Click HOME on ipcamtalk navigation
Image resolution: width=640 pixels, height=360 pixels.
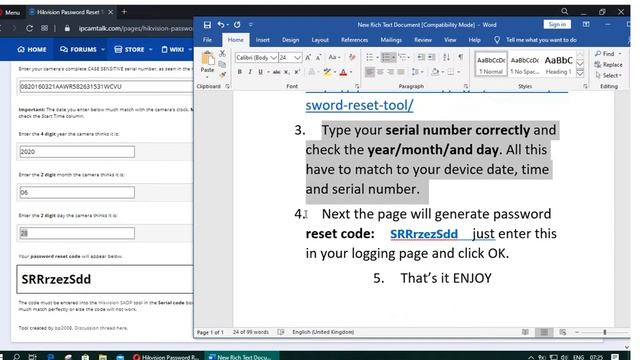coord(32,49)
